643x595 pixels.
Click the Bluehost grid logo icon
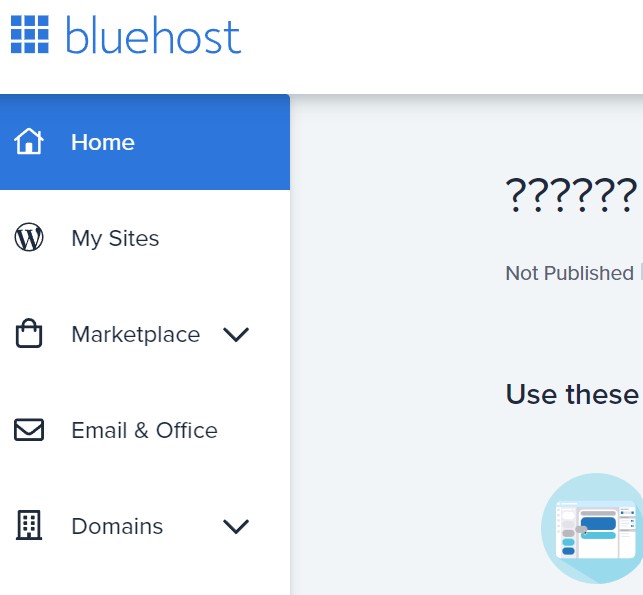[x=30, y=34]
